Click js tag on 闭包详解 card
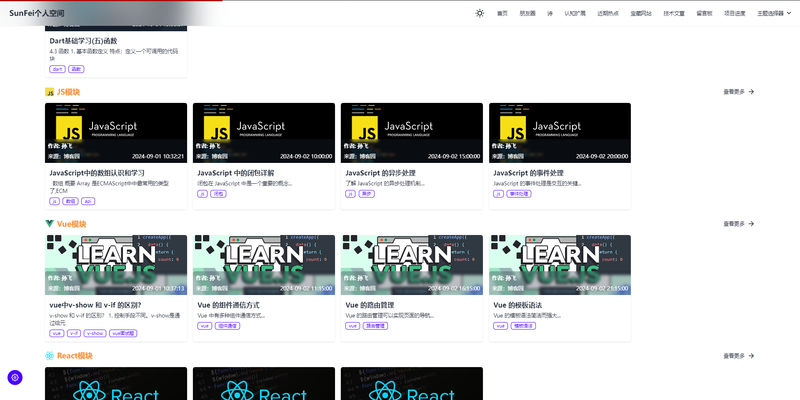 [x=202, y=194]
